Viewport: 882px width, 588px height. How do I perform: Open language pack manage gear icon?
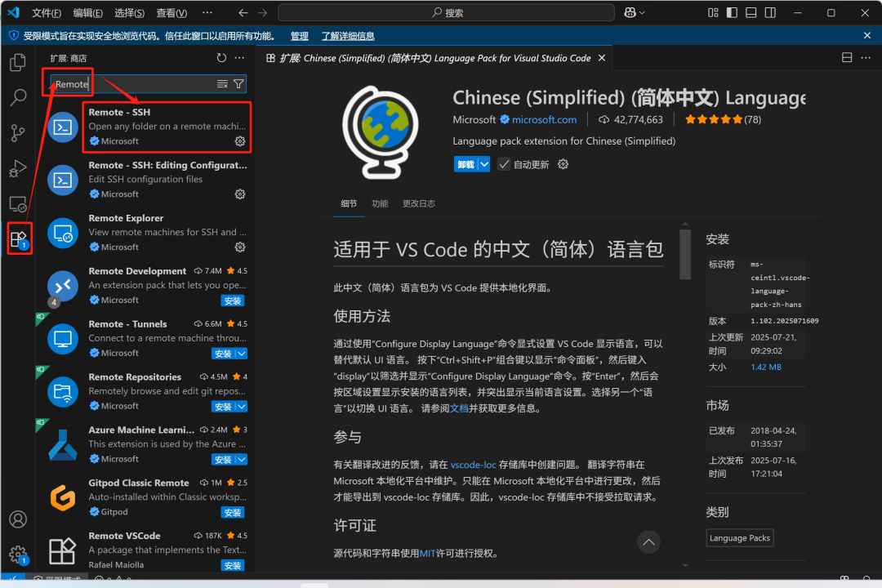coord(563,164)
